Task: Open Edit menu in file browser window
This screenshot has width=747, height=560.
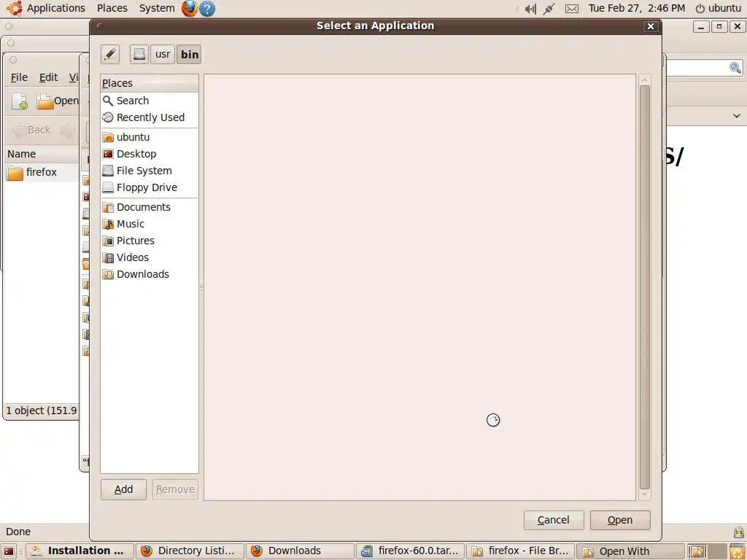Action: pos(48,77)
